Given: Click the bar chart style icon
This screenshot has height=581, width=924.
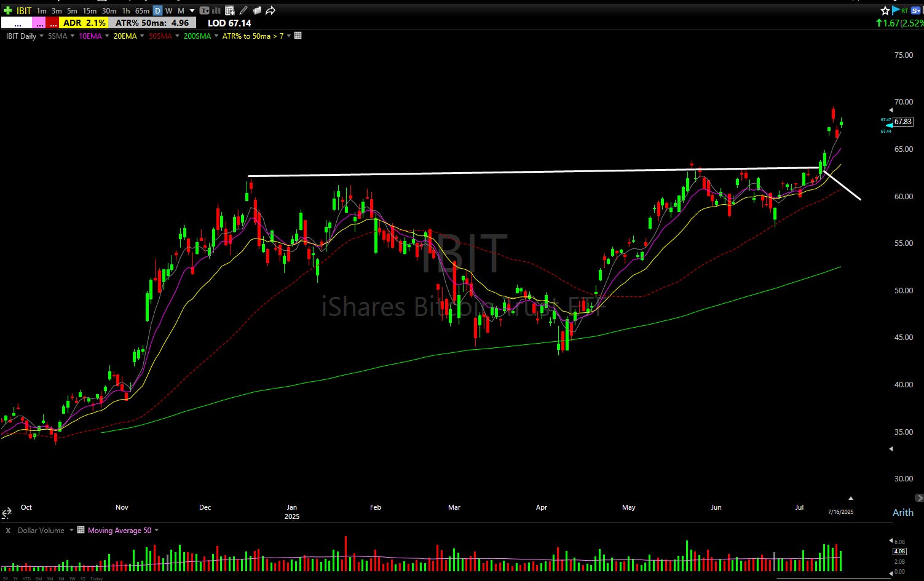Looking at the screenshot, I should pyautogui.click(x=217, y=10).
